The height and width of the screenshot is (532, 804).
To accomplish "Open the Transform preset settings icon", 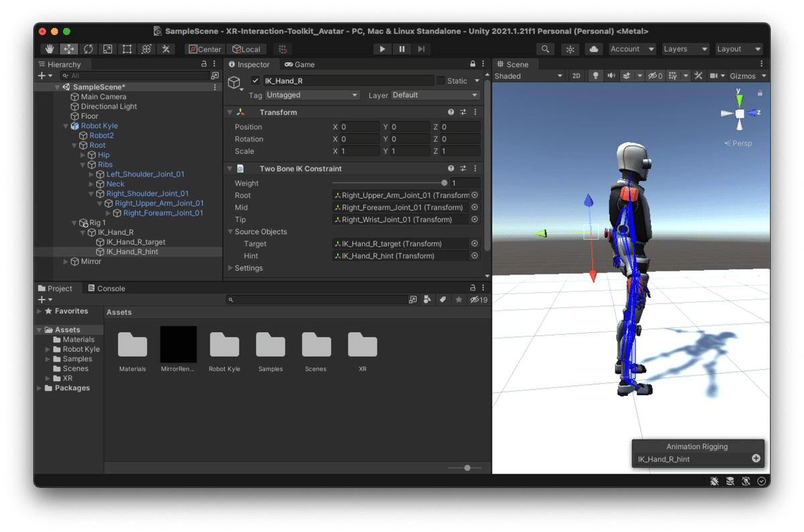I will coord(463,113).
